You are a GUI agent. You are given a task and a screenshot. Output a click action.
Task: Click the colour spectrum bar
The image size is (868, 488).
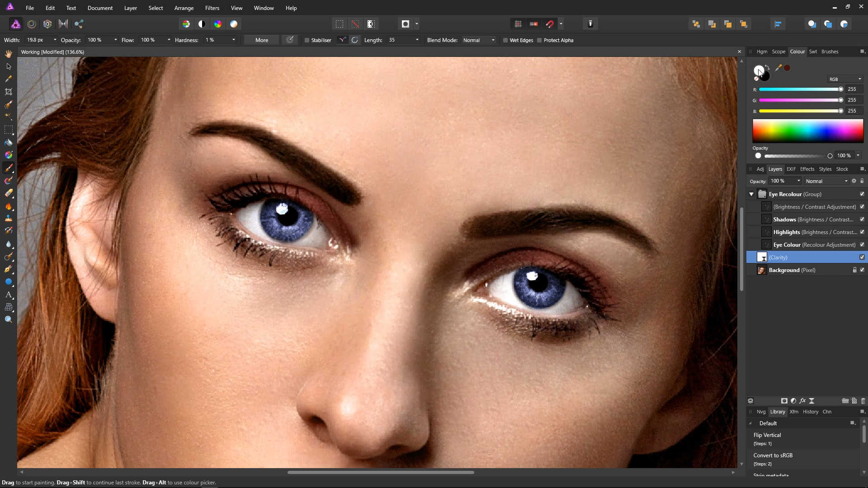[808, 131]
